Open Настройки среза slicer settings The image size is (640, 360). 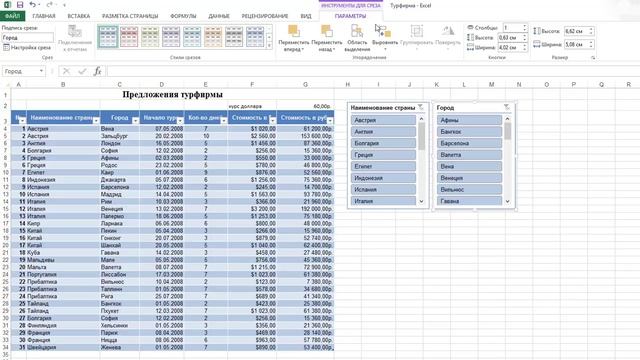pyautogui.click(x=27, y=47)
